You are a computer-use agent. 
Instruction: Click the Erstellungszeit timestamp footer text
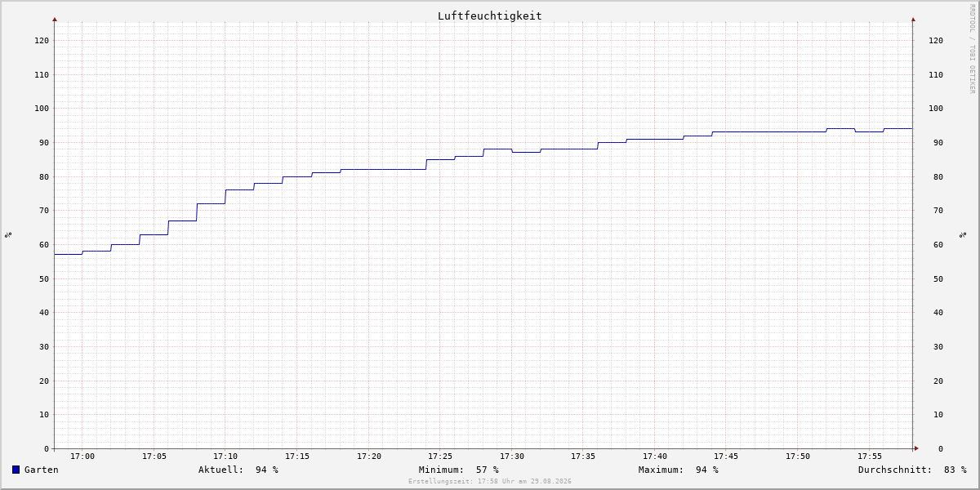click(490, 482)
